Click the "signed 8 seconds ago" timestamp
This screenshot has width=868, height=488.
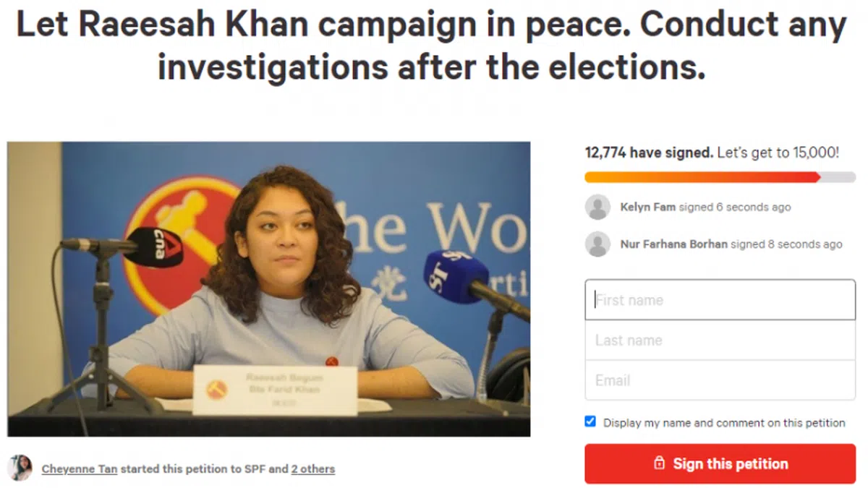[x=786, y=244]
